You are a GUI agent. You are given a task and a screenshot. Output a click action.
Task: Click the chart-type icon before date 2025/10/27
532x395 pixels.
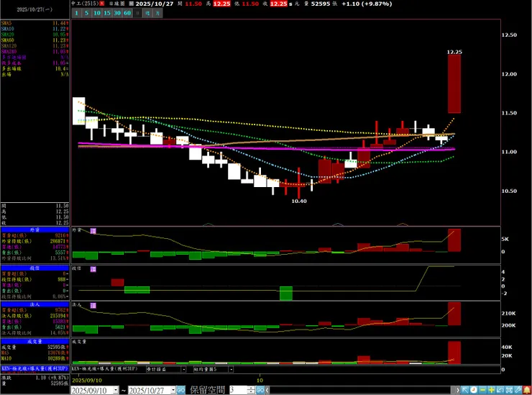(x=132, y=4)
